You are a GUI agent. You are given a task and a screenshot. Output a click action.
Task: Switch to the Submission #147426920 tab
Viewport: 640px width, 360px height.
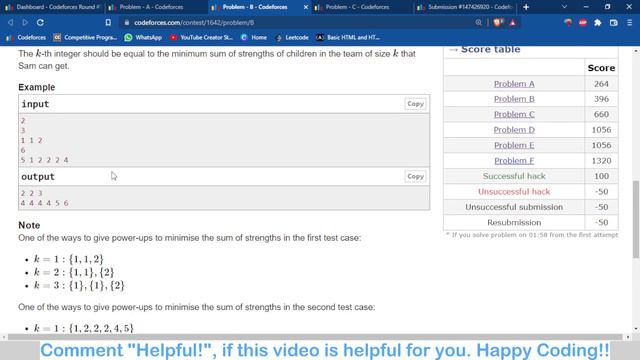point(465,7)
